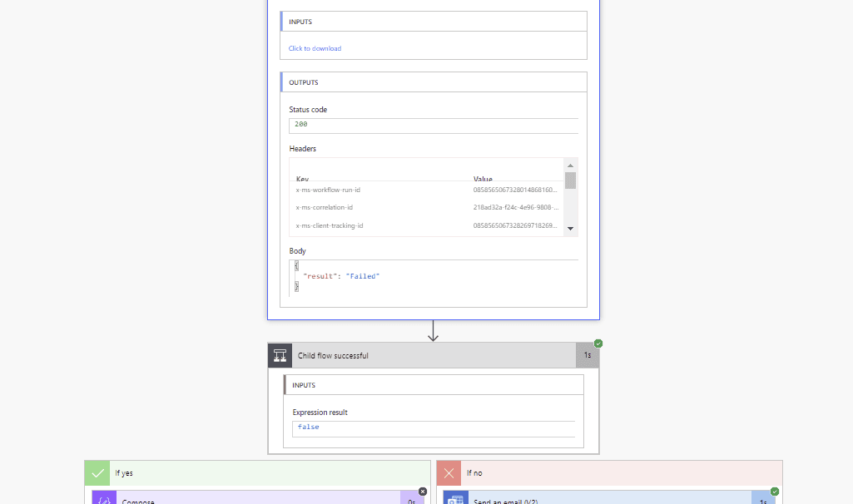Click the Condition icon on Child flow successful

tap(280, 356)
